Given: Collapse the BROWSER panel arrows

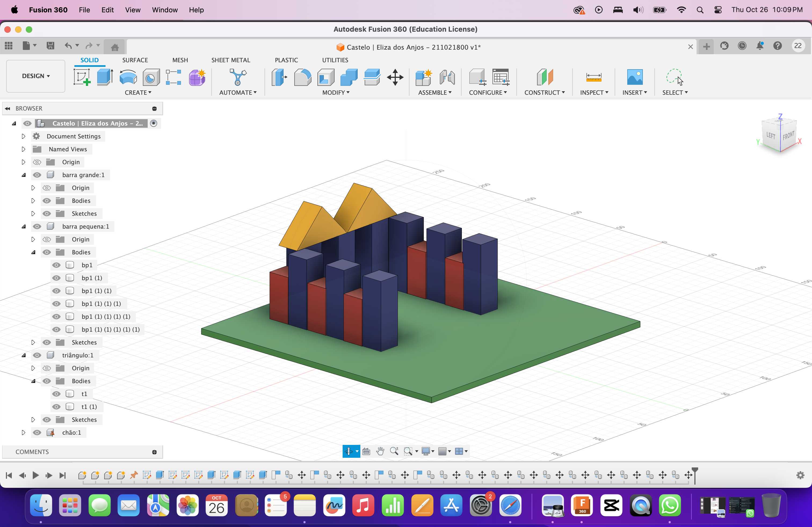Looking at the screenshot, I should coord(7,109).
